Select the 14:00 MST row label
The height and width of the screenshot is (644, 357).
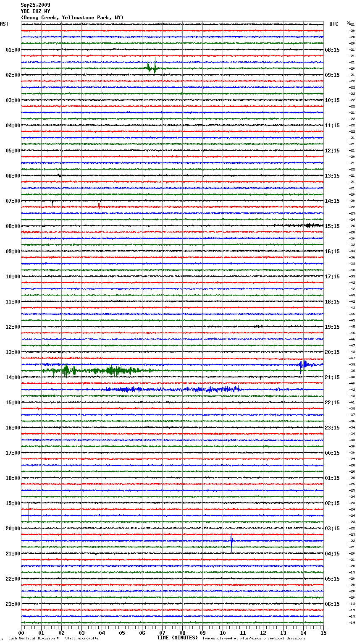point(13,377)
